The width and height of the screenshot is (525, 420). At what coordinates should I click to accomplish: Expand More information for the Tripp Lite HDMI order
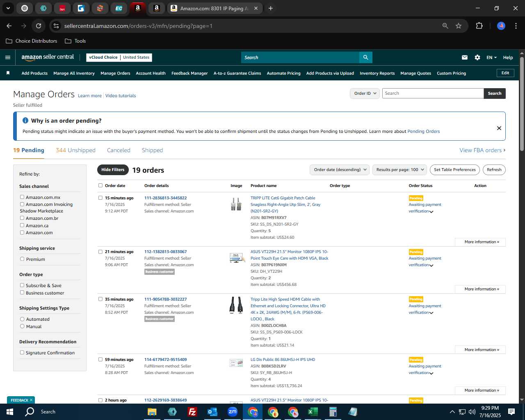point(480,350)
